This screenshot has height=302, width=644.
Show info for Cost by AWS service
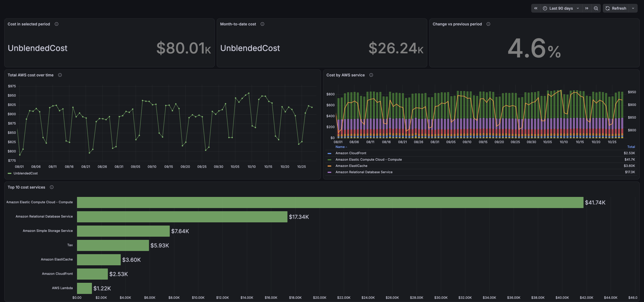tap(371, 75)
